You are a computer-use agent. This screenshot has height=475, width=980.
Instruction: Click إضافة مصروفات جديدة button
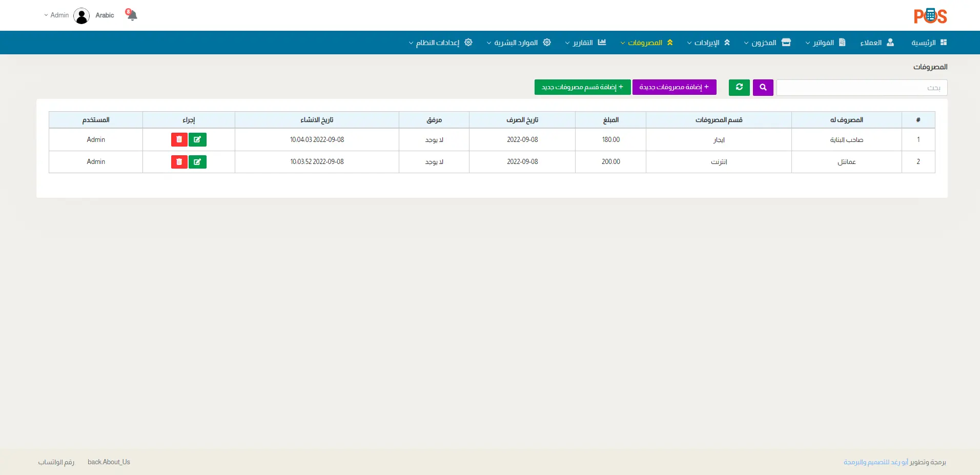[674, 87]
